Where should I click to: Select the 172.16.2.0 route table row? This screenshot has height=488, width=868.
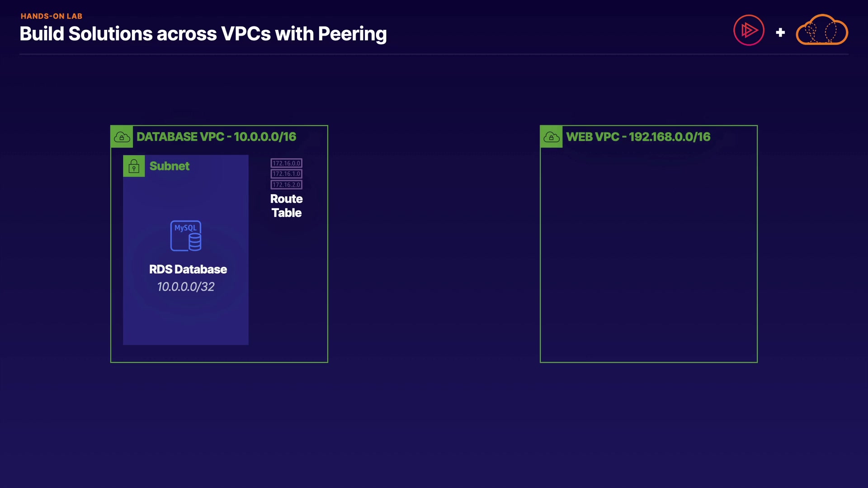point(286,185)
